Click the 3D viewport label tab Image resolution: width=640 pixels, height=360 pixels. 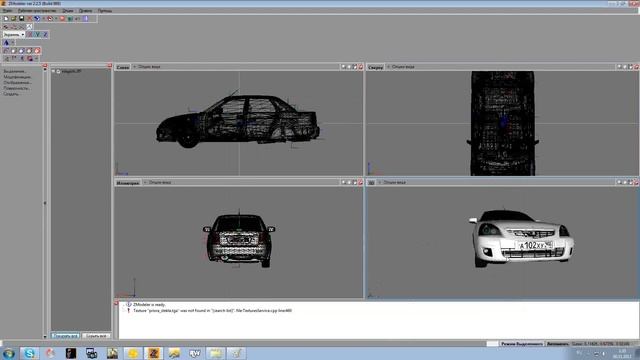coord(371,183)
